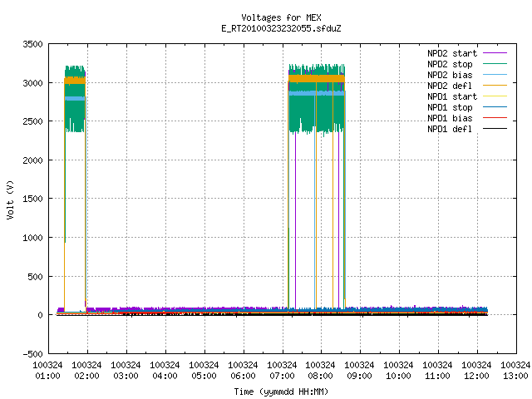This screenshot has height=399, width=532.
Task: Click the -500 y-axis tick label
Action: (x=32, y=354)
